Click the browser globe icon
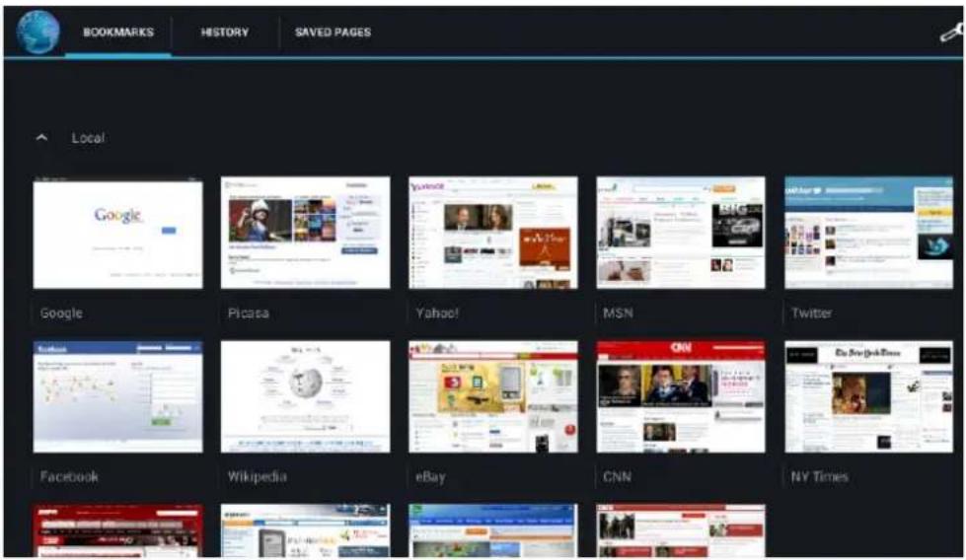Screen dimensions: 966x560 pyautogui.click(x=38, y=32)
